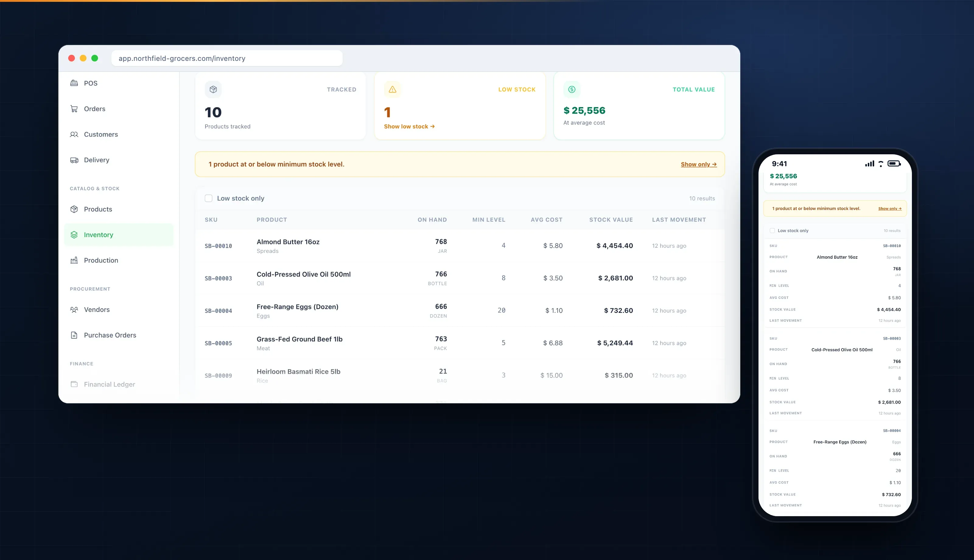Tap Show only link on phone banner
Image resolution: width=974 pixels, height=560 pixels.
tap(890, 208)
